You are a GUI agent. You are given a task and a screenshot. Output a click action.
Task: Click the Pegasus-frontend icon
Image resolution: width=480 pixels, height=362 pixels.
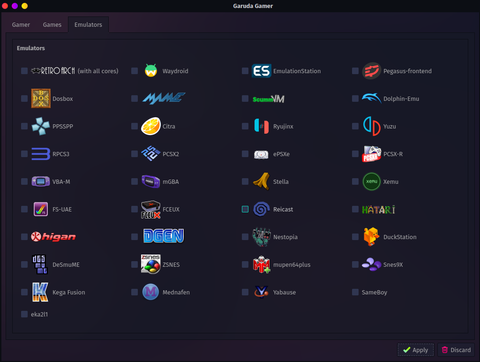point(371,71)
